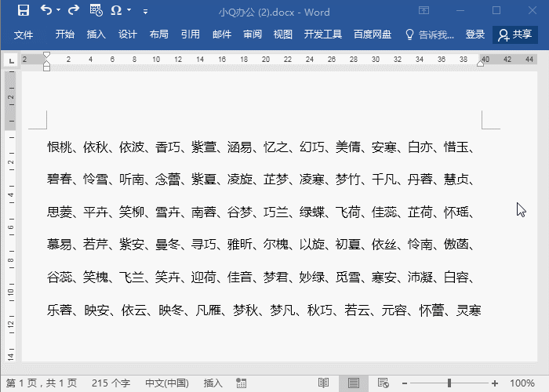Open the 设计 ribbon tab
The width and height of the screenshot is (549, 392).
coord(127,34)
